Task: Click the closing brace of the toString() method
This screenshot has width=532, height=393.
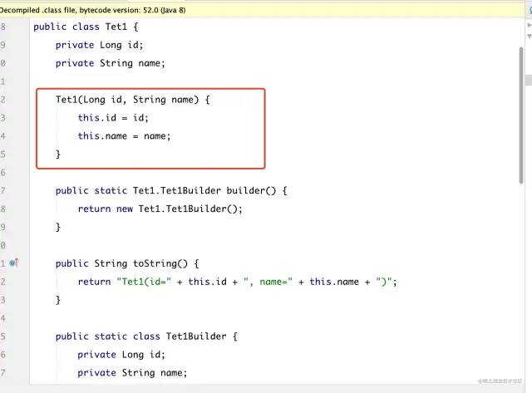Action: point(58,300)
